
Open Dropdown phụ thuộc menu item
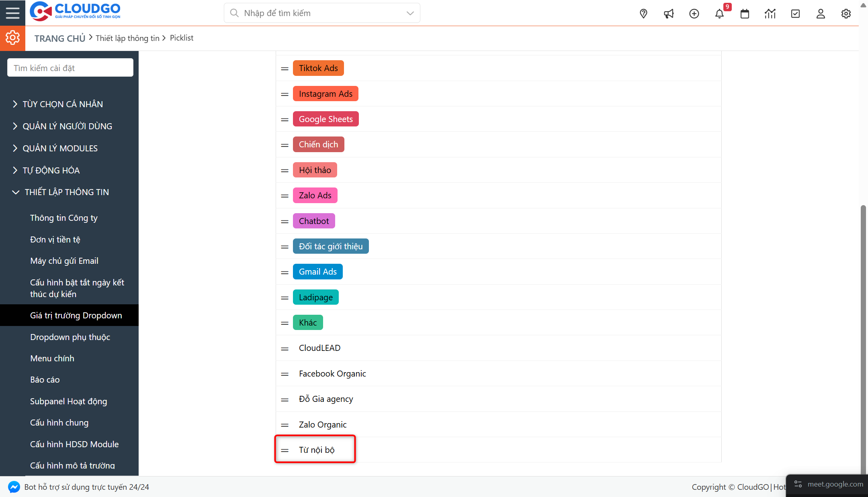point(70,337)
